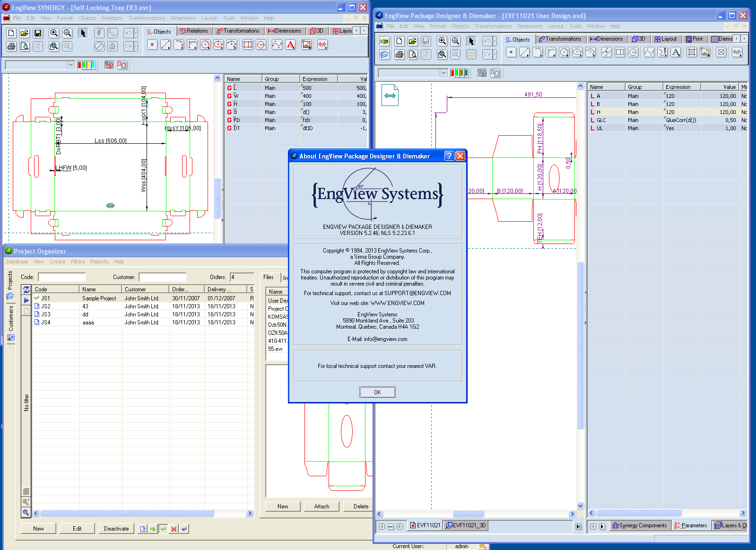Open the Reports menu in Project Organizer
The width and height of the screenshot is (756, 550).
point(99,262)
